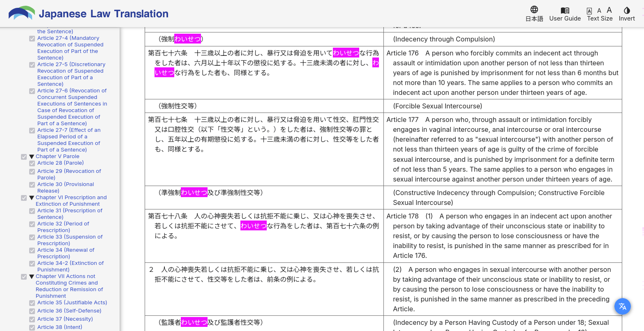Jump to Article 33 (Suspension of Prescription)
The height and width of the screenshot is (331, 644).
70,240
